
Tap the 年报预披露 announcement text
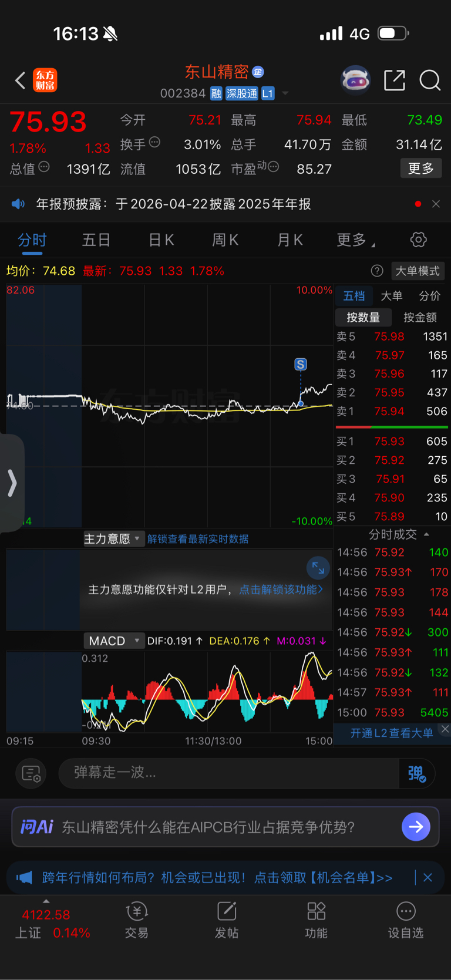click(174, 204)
